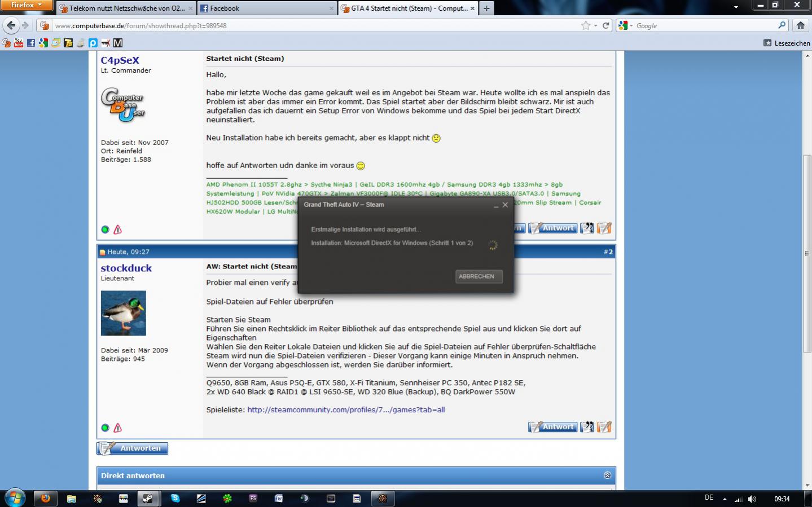Open post permalink #2
The image size is (812, 507).
coord(608,252)
